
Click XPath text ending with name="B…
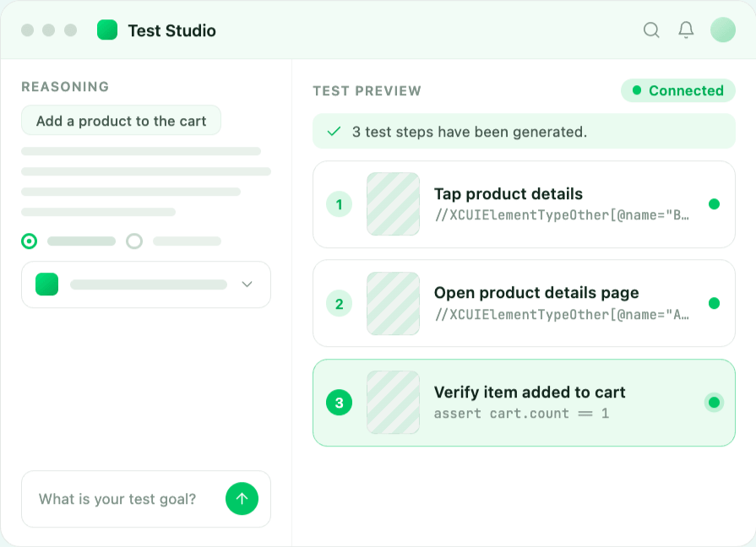point(562,215)
